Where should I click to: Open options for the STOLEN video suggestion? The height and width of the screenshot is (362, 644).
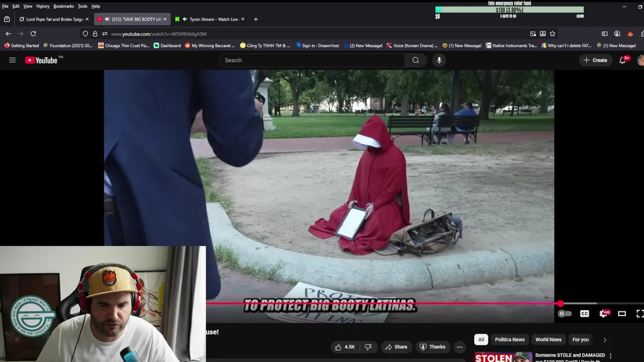point(611,356)
